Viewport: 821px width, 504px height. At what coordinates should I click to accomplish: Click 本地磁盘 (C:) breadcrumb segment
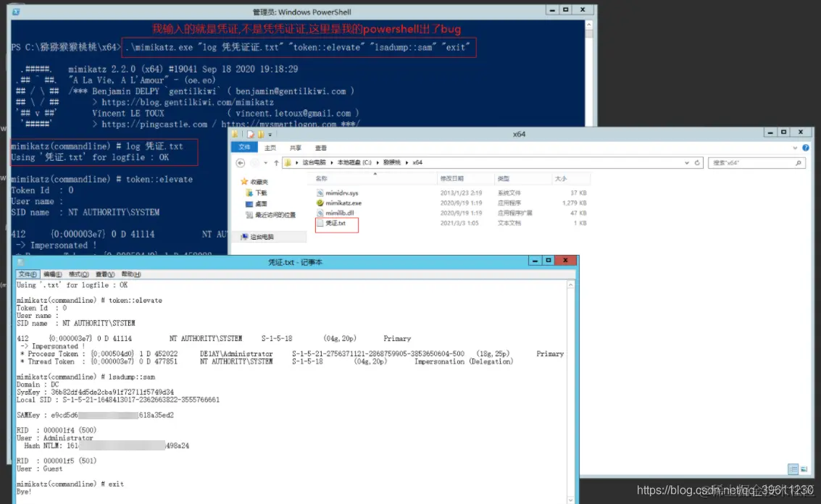coord(354,163)
